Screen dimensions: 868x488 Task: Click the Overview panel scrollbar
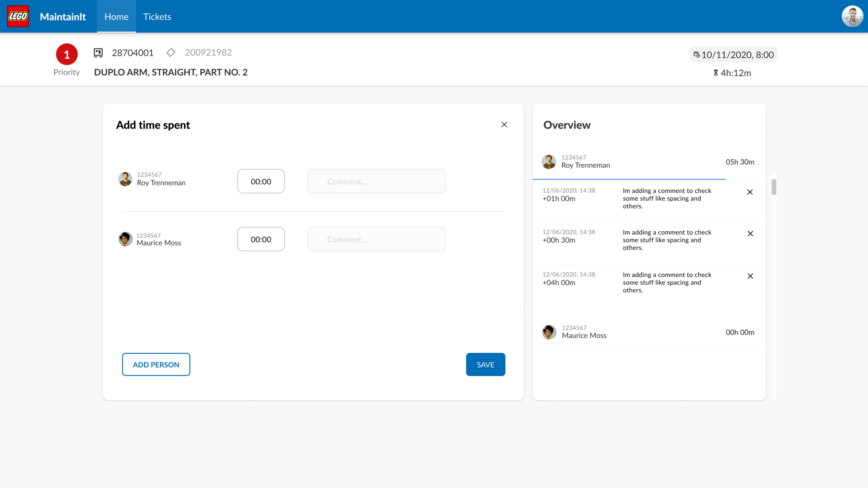pyautogui.click(x=774, y=187)
